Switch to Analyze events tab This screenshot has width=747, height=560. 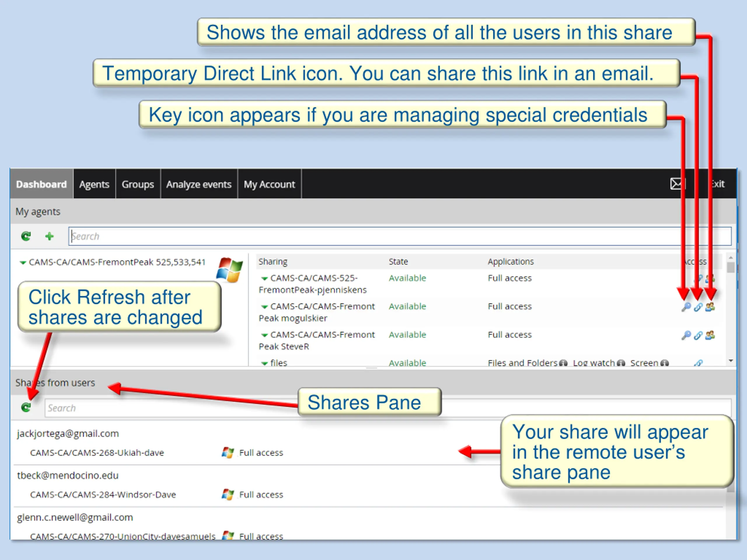[199, 184]
